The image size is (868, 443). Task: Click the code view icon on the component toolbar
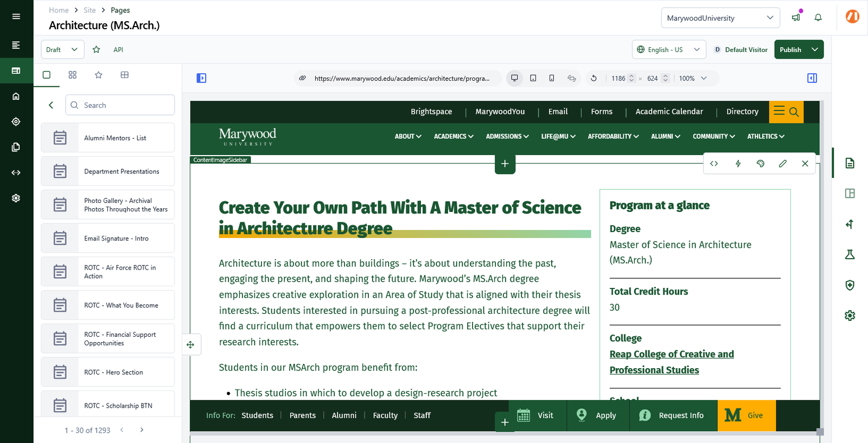[x=714, y=163]
